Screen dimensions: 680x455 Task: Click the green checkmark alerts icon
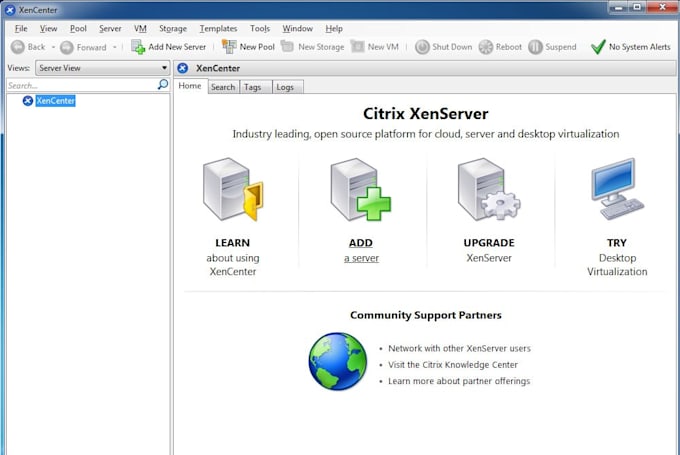point(598,47)
